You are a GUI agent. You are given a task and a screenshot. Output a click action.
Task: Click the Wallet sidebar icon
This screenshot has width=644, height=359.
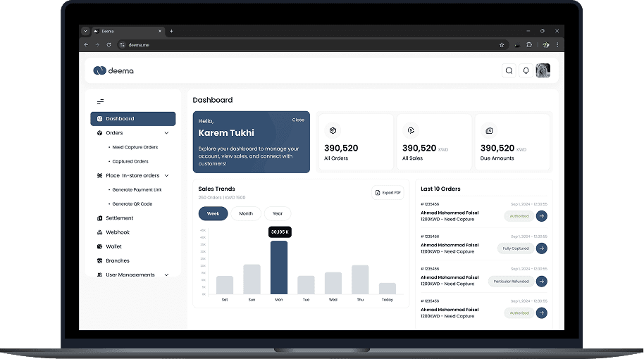(99, 246)
